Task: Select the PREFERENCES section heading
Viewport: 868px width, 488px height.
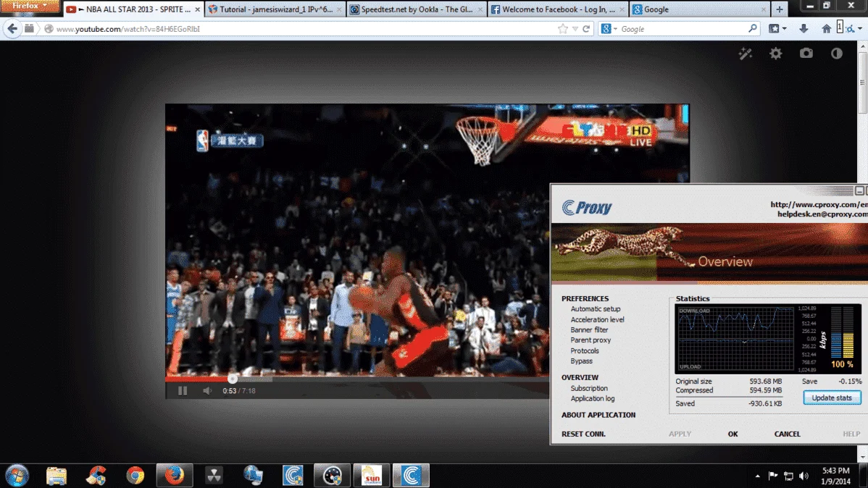Action: 585,298
